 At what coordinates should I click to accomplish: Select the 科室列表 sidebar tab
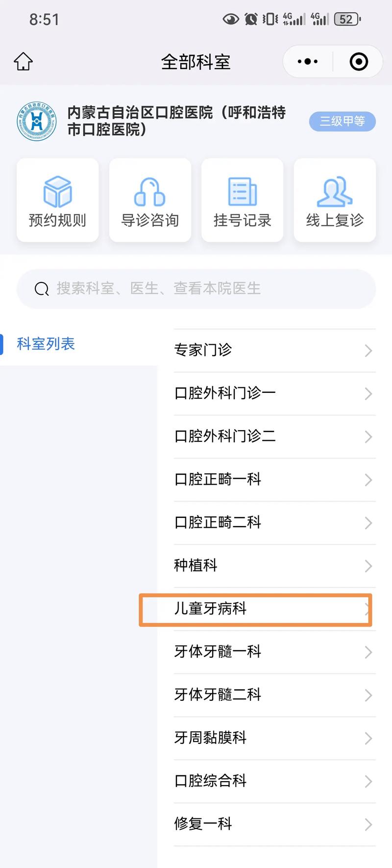tap(45, 344)
